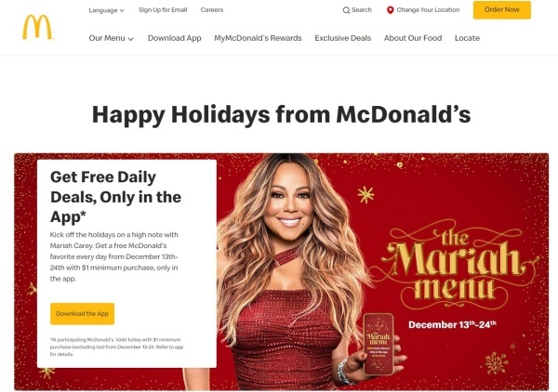Go to the Careers page
This screenshot has height=392, width=558.
[212, 10]
